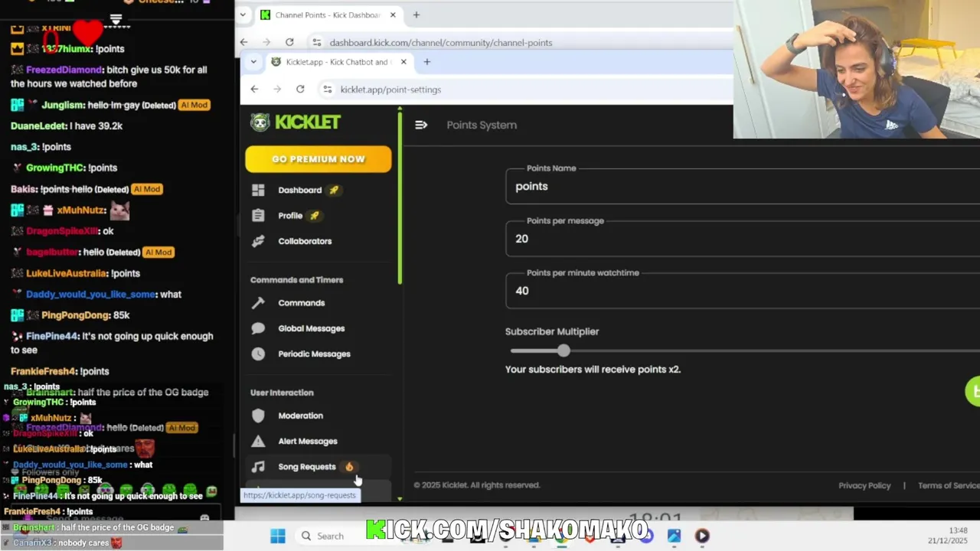Open the Photos app in taskbar
This screenshot has width=980, height=551.
674,536
